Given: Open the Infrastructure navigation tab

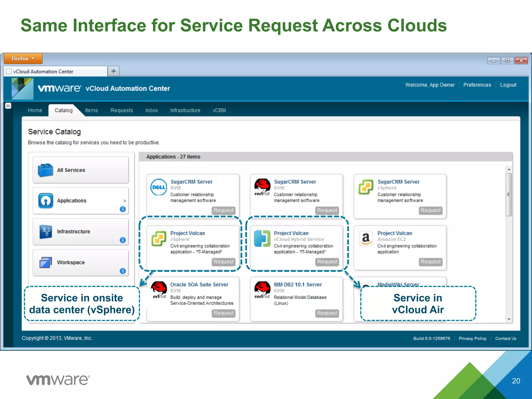Looking at the screenshot, I should click(x=185, y=110).
